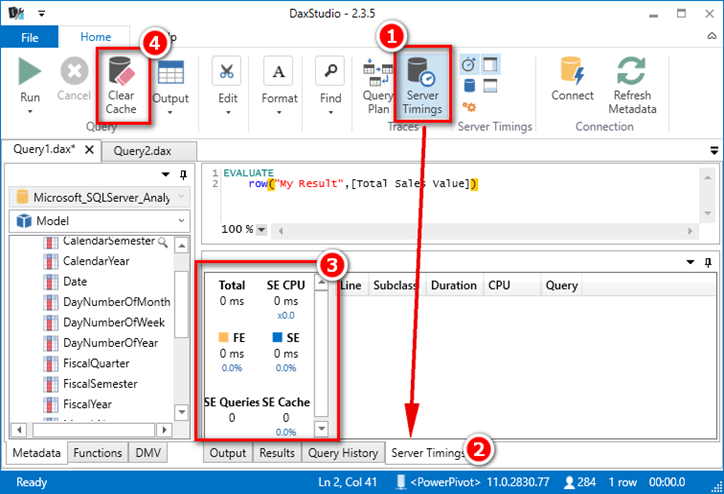Open the Edit scissors menu
Viewport: 724px width, 494px height.
[x=227, y=71]
